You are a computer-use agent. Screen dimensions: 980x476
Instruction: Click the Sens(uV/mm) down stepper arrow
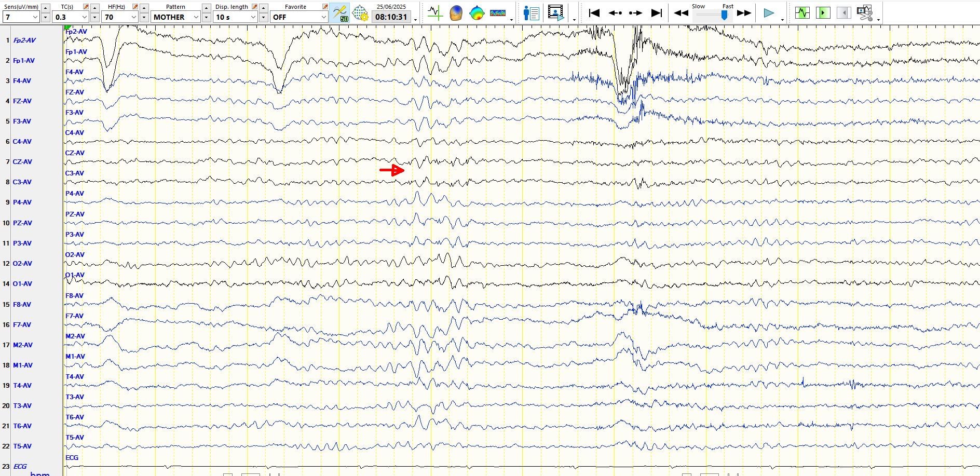coord(46,17)
